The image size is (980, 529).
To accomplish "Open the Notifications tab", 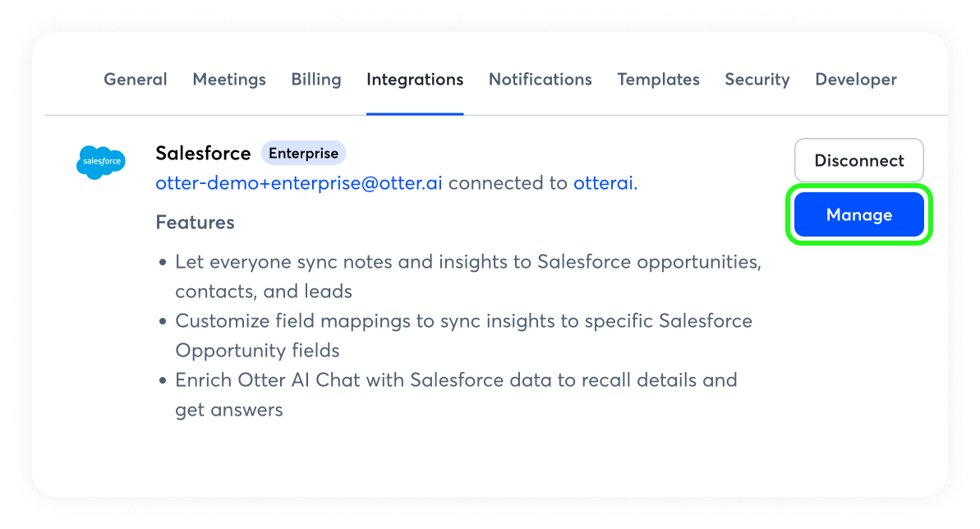I will pos(541,80).
